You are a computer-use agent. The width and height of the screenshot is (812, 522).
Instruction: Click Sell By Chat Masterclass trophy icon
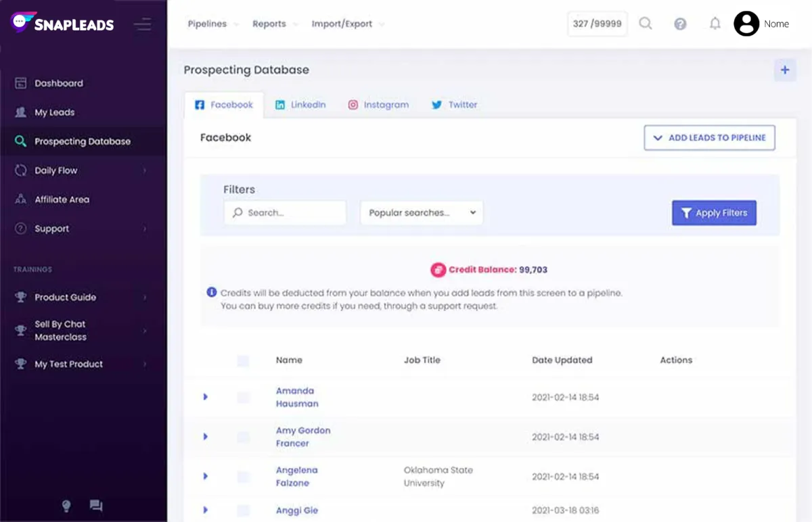click(20, 331)
